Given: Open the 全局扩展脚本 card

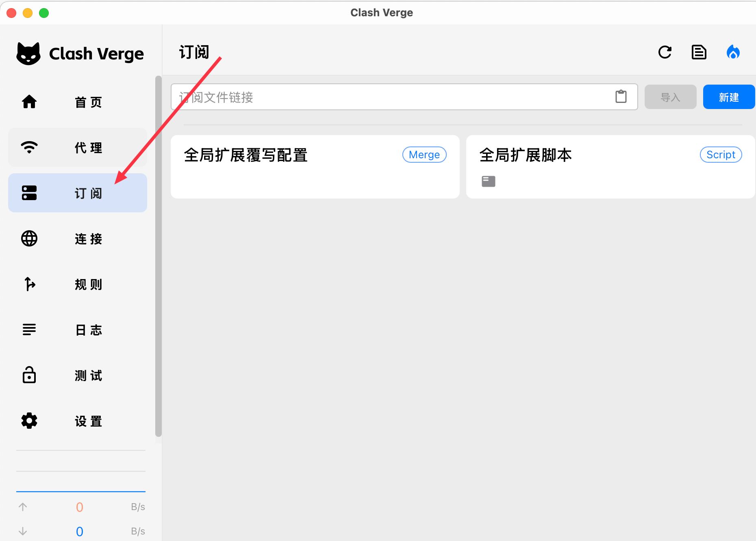Looking at the screenshot, I should pos(610,167).
